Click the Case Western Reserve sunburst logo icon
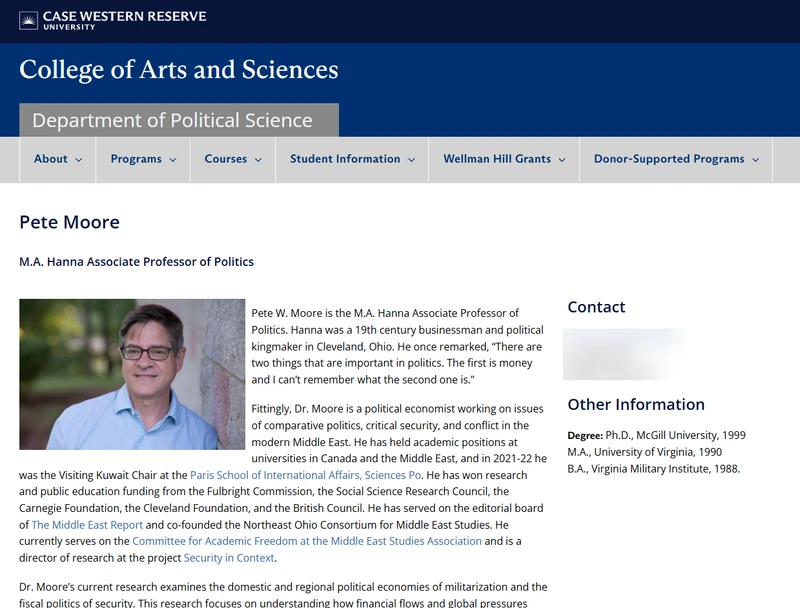 (x=29, y=21)
